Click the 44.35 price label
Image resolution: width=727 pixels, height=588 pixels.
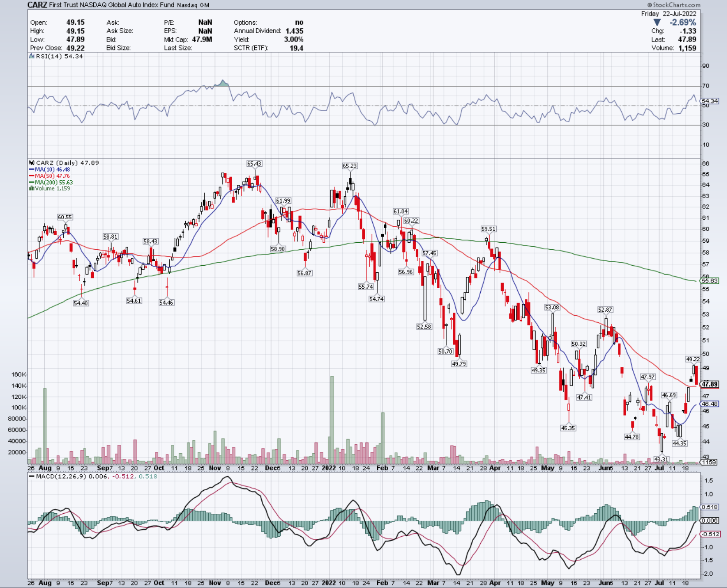(x=680, y=443)
